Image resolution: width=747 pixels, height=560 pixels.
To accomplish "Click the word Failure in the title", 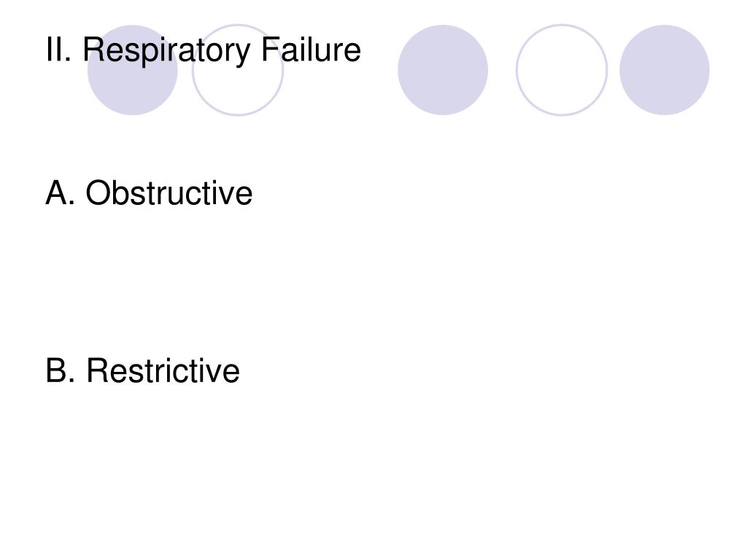I will click(x=311, y=49).
